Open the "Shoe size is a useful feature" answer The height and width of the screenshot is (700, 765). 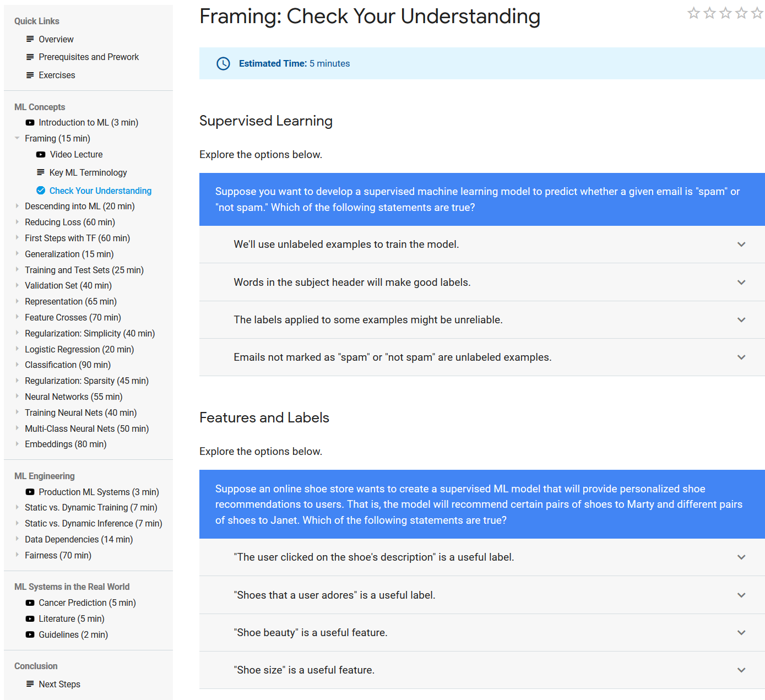tap(741, 670)
